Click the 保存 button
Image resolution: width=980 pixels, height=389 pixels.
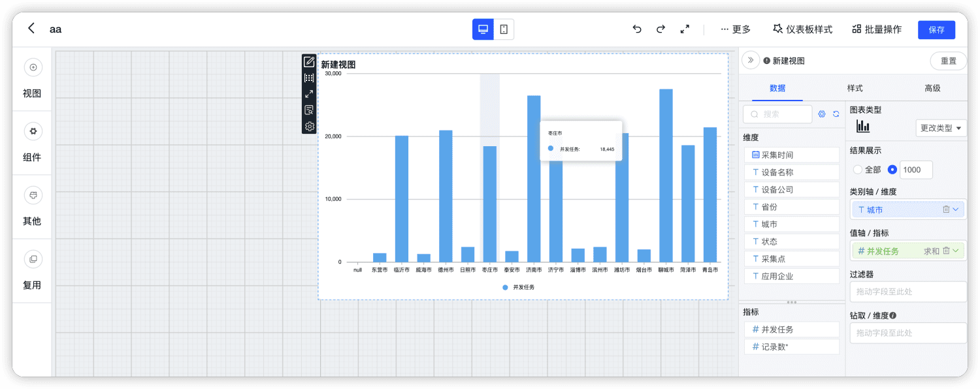(936, 29)
